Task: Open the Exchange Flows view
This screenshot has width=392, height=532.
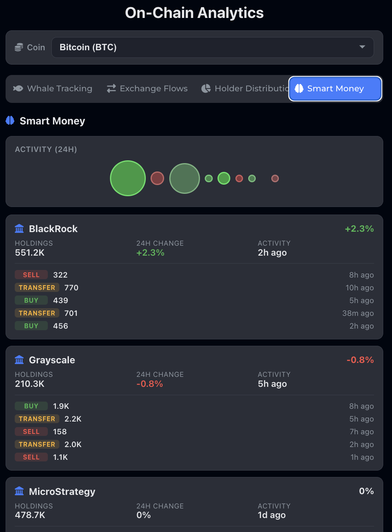Action: 147,89
